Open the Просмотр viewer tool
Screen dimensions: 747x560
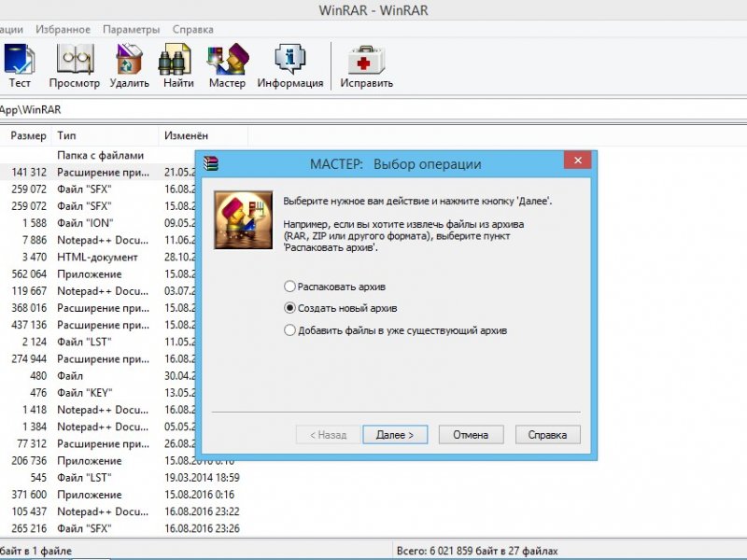(75, 66)
